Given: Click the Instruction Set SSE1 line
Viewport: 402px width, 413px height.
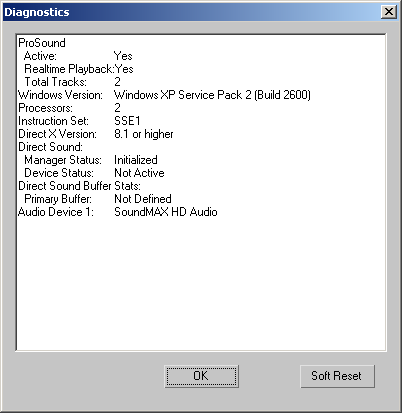Looking at the screenshot, I should (x=79, y=121).
